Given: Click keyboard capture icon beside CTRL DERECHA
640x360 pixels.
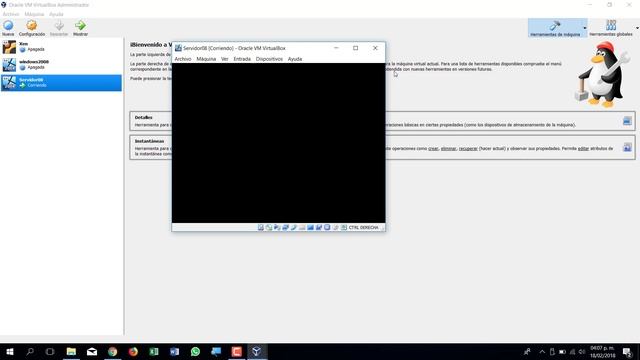Looking at the screenshot, I should coord(344,227).
